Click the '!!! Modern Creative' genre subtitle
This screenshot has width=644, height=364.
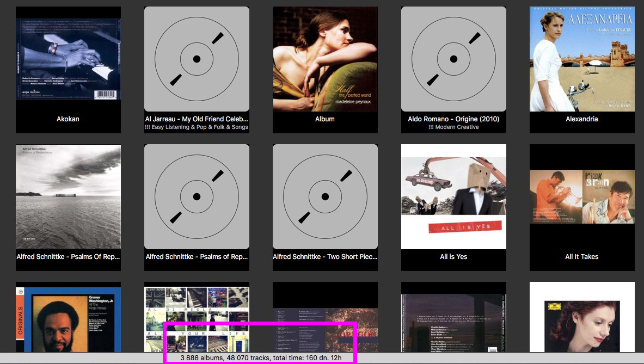[453, 127]
